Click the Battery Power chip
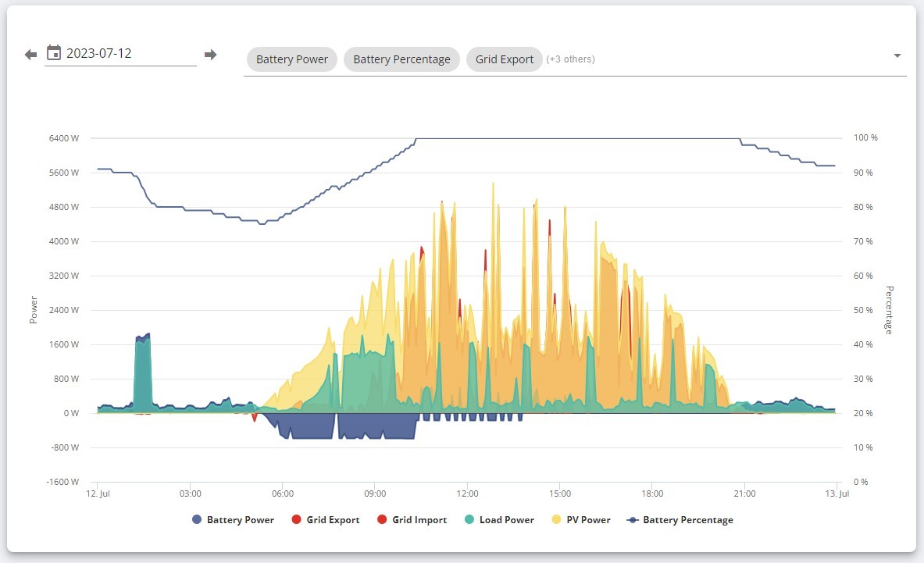Viewport: 924px width, 563px height. [291, 59]
